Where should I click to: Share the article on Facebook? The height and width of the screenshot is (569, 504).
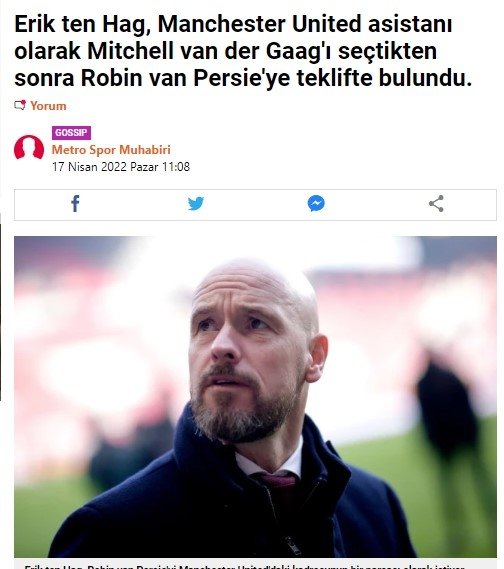[x=75, y=204]
